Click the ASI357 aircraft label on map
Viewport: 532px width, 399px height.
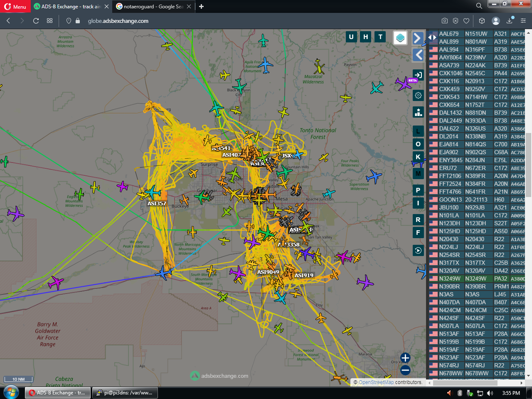pos(157,203)
